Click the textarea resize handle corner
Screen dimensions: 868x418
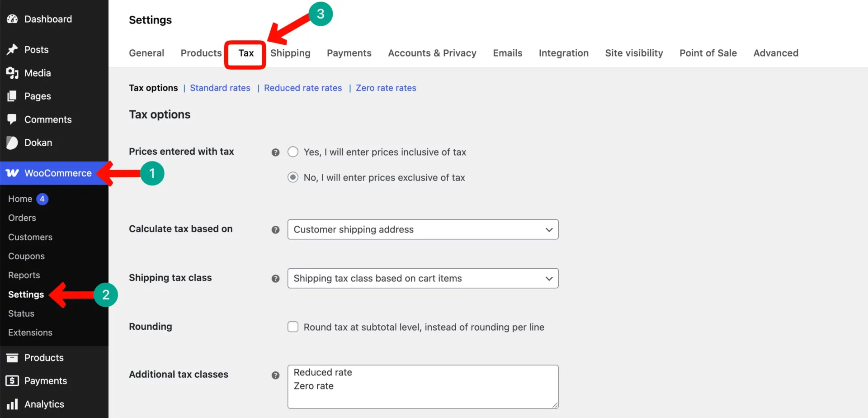click(555, 405)
